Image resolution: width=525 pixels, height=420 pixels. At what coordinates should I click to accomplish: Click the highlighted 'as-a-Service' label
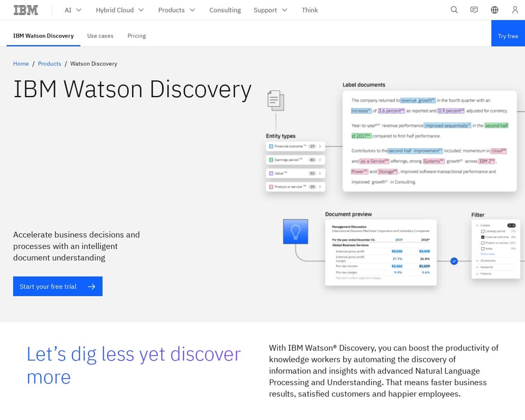point(374,161)
